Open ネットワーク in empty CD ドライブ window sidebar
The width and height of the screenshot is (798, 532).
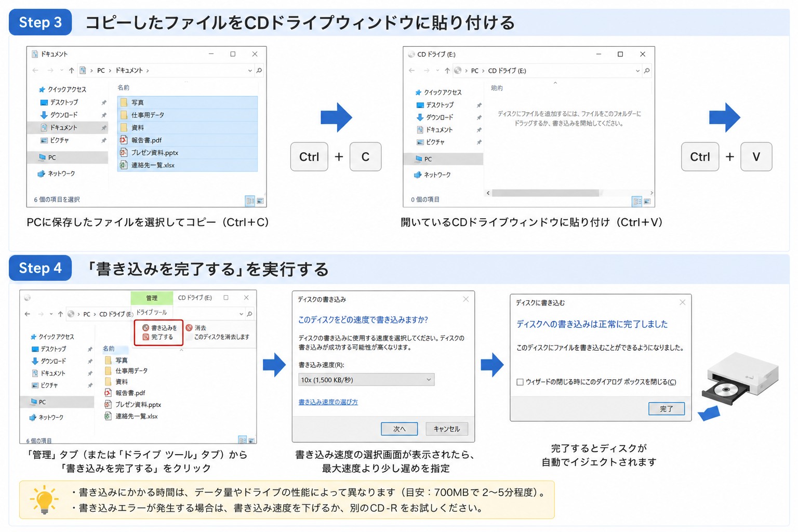432,175
